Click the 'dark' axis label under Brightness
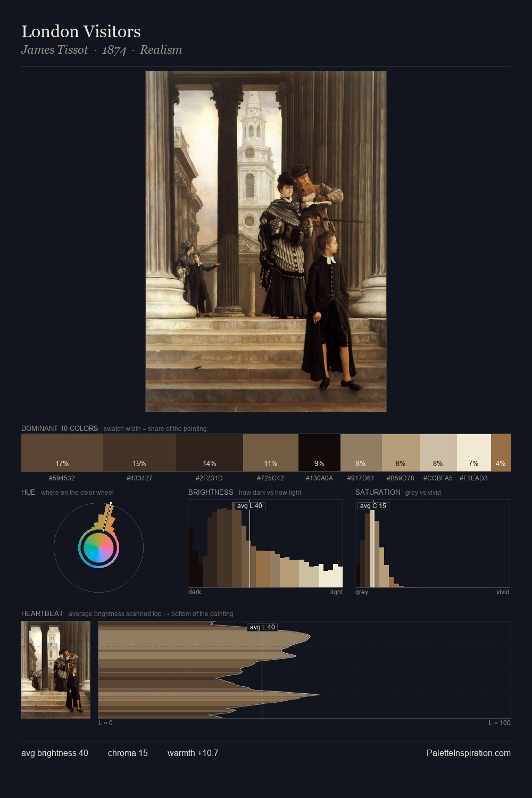 pyautogui.click(x=195, y=592)
